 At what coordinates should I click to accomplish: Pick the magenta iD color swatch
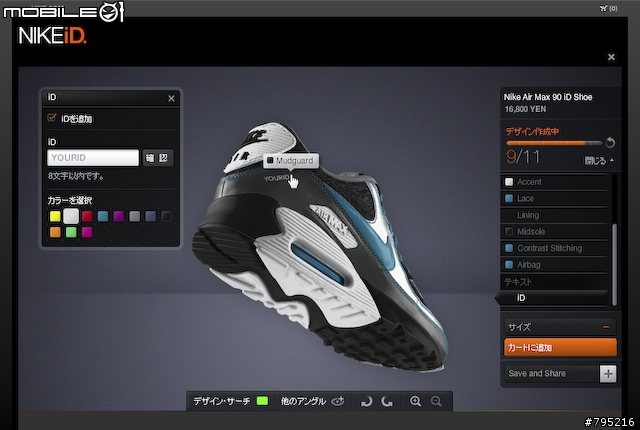pyautogui.click(x=87, y=232)
